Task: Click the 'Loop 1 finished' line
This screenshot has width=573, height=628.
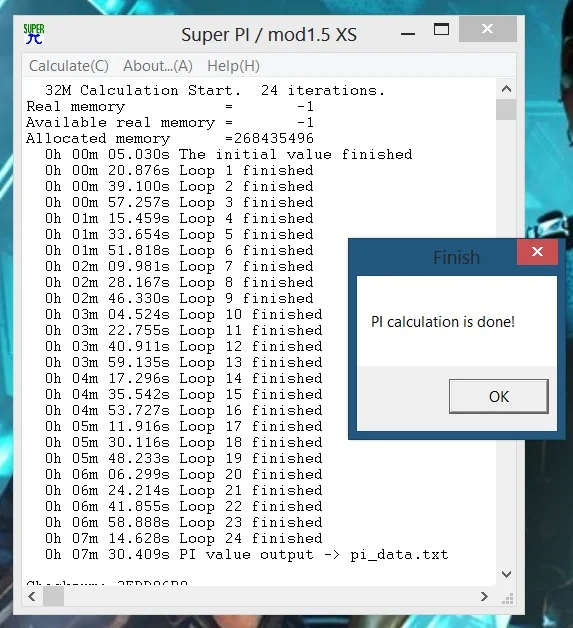Action: coord(179,171)
